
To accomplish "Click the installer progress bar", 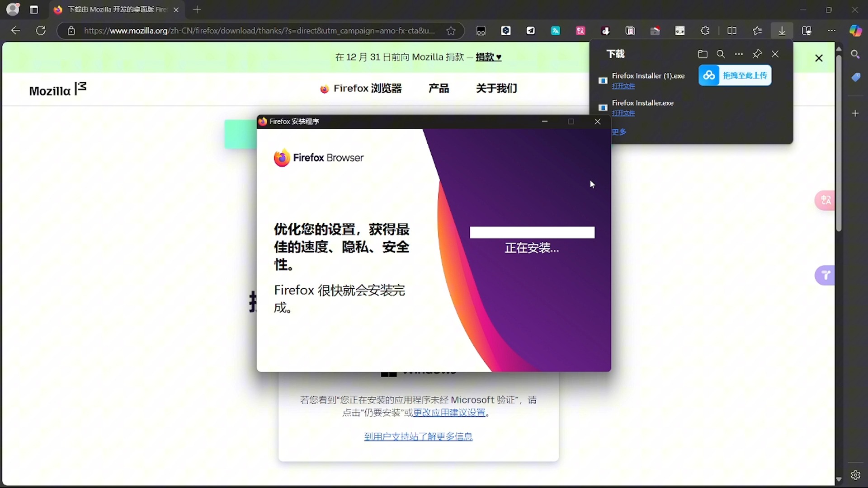I will coord(532,232).
